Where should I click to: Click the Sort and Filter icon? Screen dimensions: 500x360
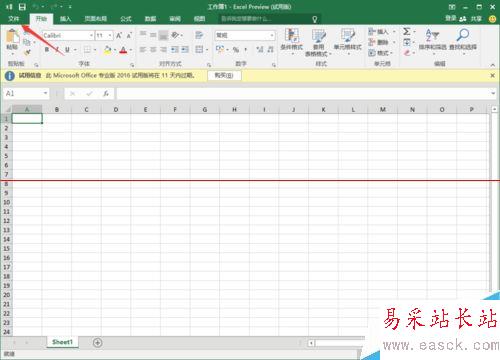pyautogui.click(x=432, y=35)
